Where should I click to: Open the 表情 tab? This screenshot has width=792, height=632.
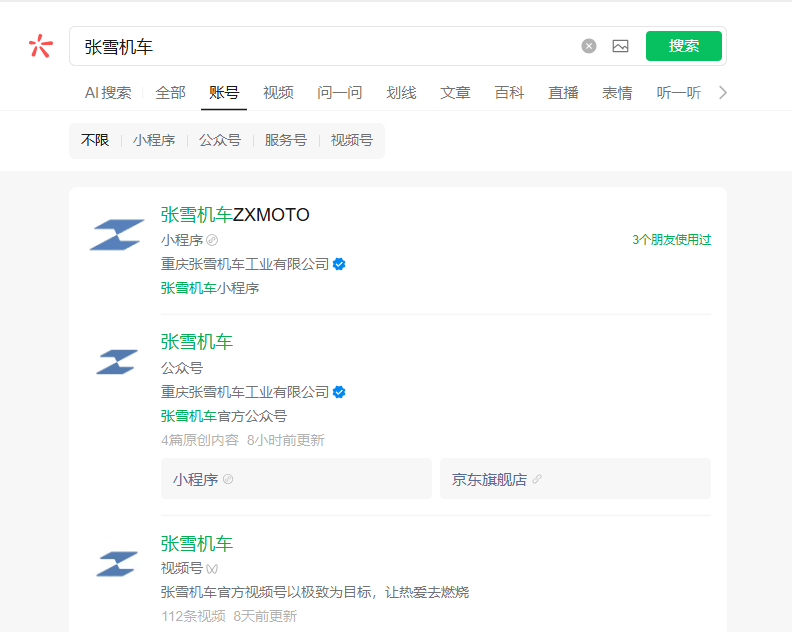617,92
